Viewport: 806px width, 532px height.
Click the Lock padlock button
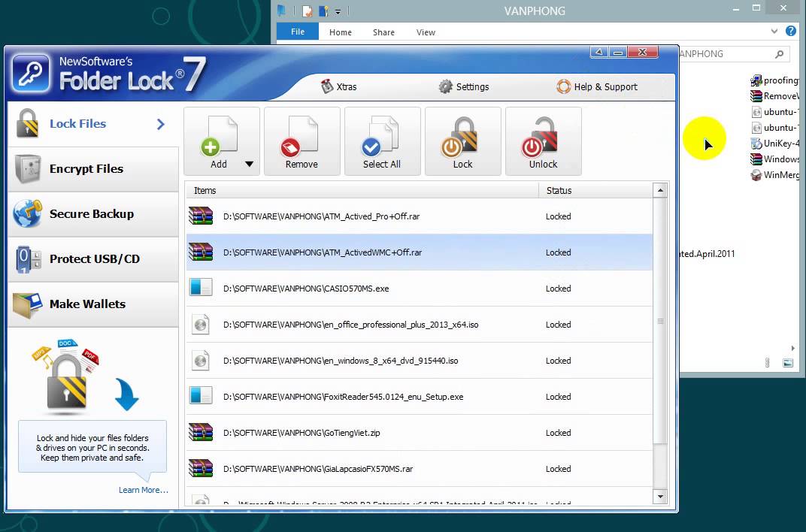(462, 142)
